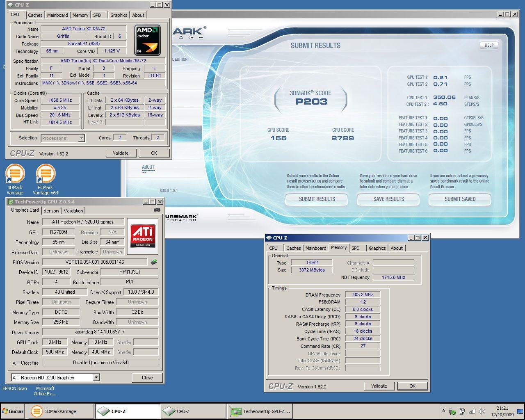Click the ATI CrossFire Disabled field
The height and width of the screenshot is (420, 525).
[100, 363]
